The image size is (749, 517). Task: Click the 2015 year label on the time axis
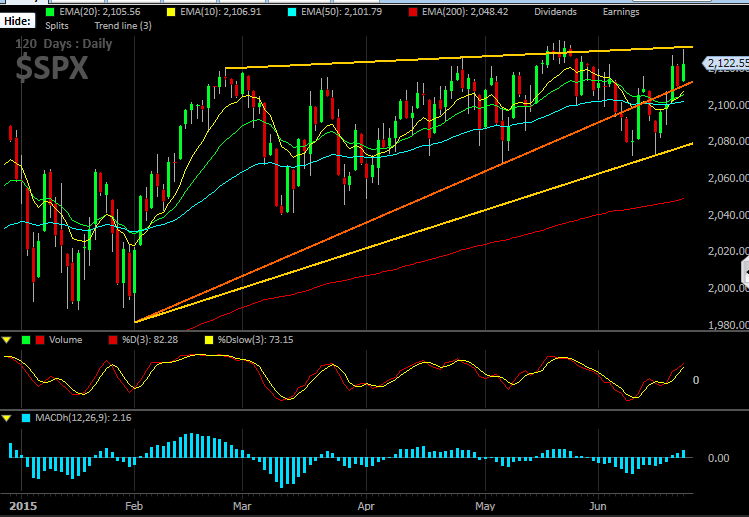pyautogui.click(x=23, y=506)
